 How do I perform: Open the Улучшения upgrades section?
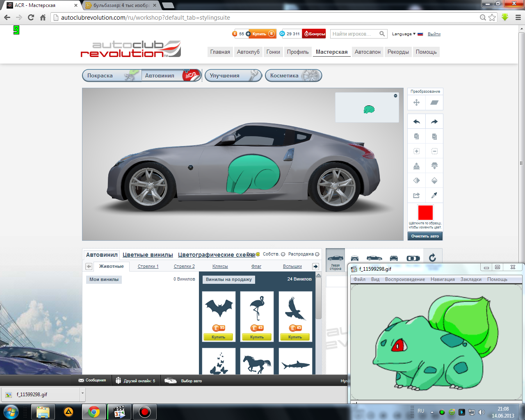click(233, 75)
